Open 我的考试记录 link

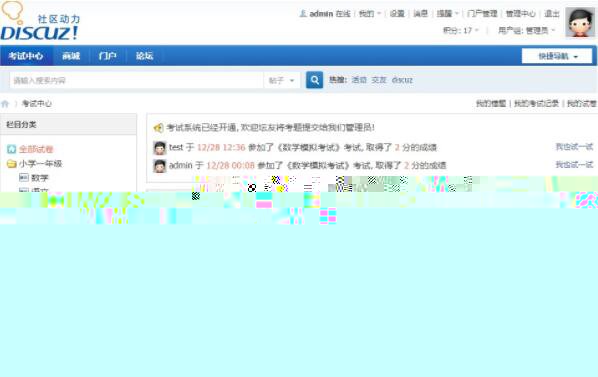[x=536, y=103]
